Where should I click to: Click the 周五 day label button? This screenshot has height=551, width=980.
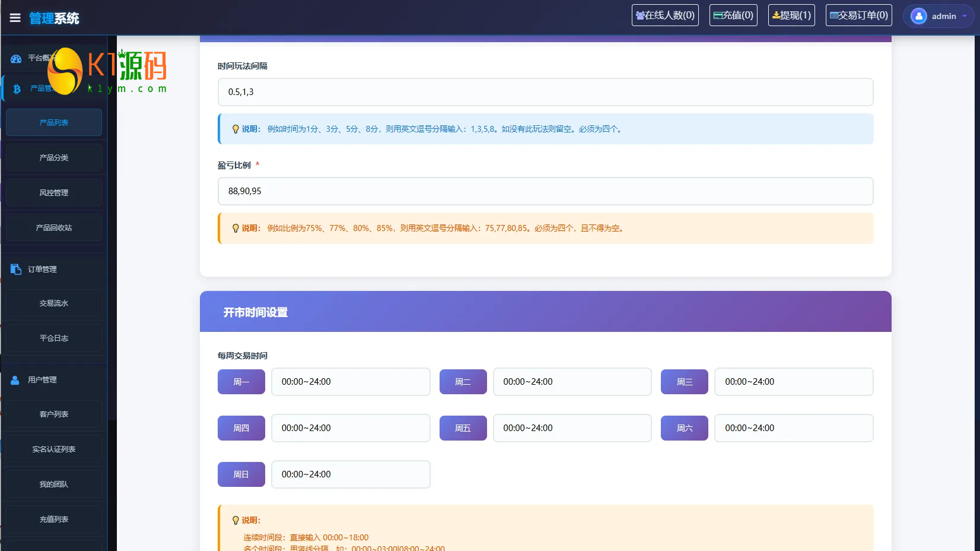tap(463, 428)
